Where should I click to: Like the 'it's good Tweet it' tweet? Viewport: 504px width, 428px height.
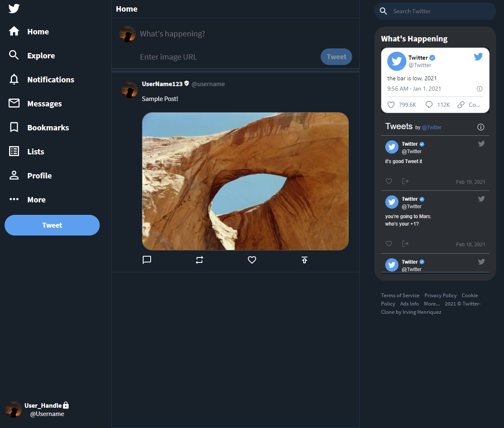(389, 181)
